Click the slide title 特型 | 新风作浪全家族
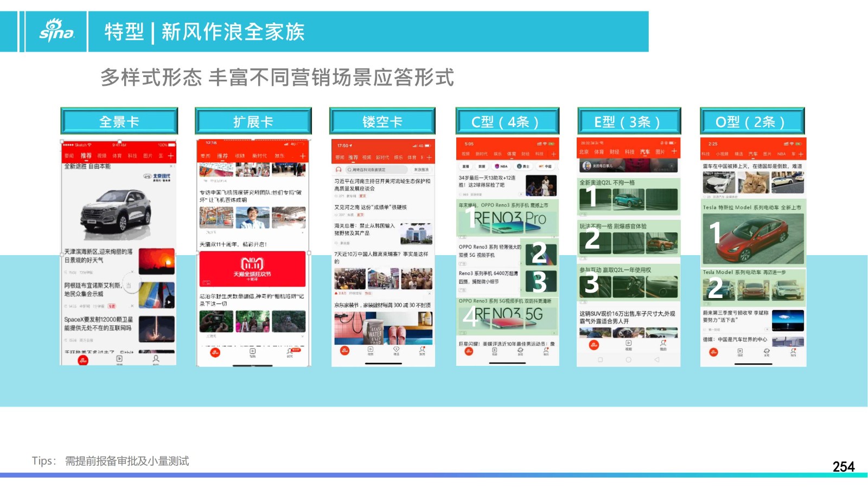The image size is (868, 488). (x=205, y=31)
